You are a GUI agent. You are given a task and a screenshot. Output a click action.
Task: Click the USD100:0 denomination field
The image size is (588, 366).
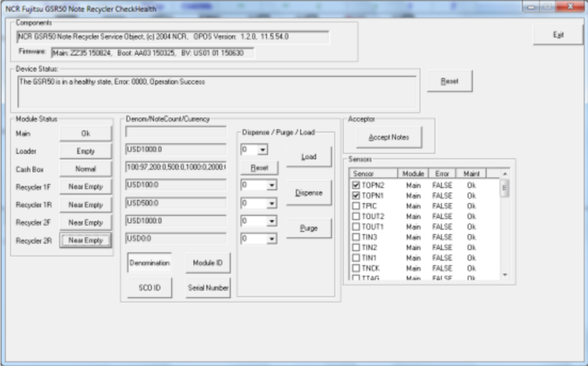point(176,185)
